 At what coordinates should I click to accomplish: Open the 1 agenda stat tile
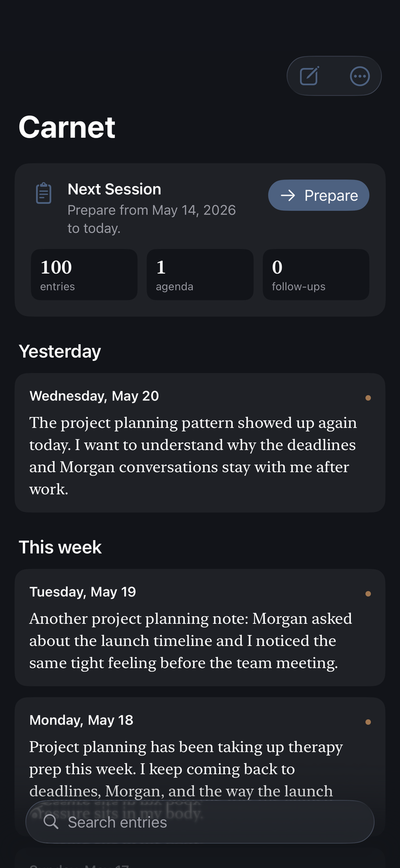[200, 275]
